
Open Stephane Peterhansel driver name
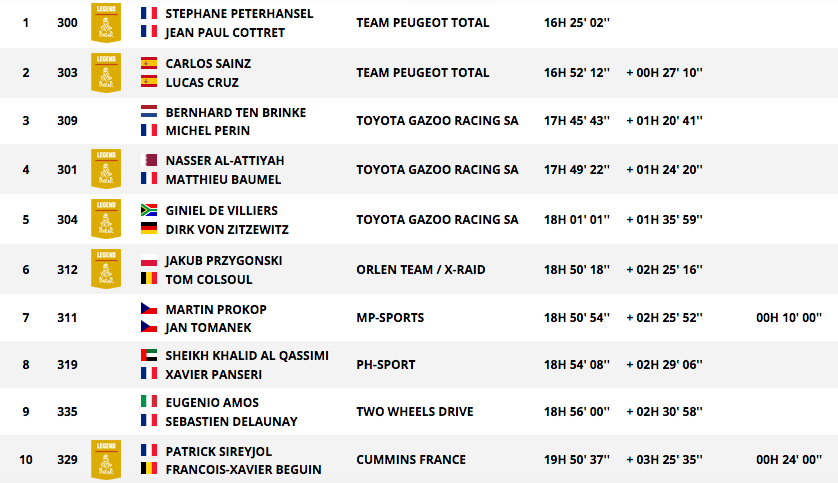tap(239, 13)
